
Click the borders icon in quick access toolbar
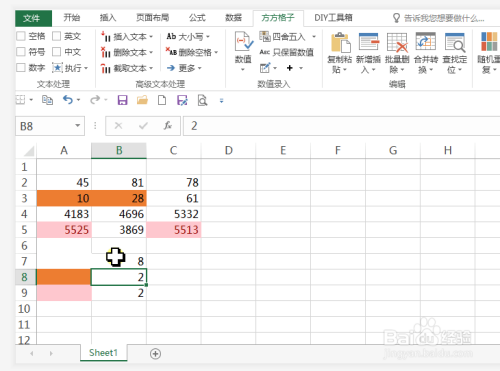[x=21, y=100]
